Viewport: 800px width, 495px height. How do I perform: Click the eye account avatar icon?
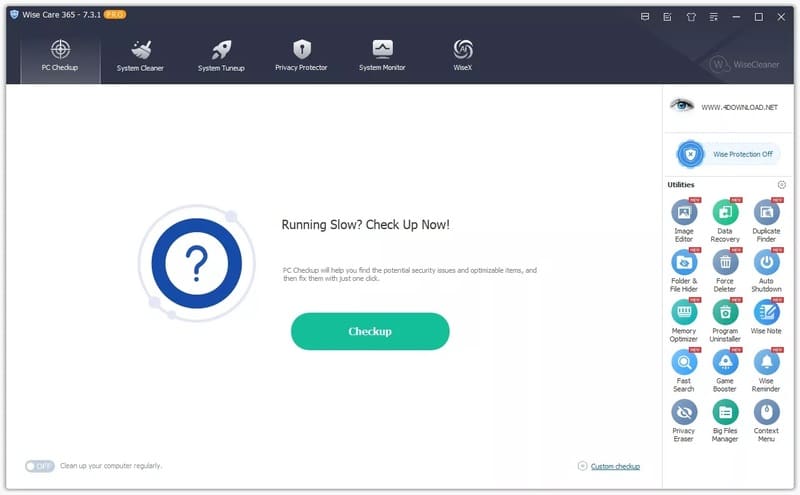(682, 106)
